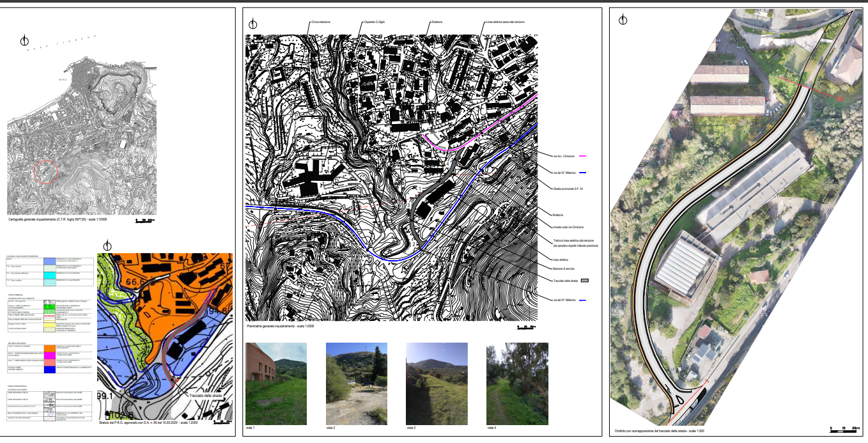The width and height of the screenshot is (868, 443).
Task: Select the magenta via Avv. Cirincione legend line
Action: (x=582, y=156)
